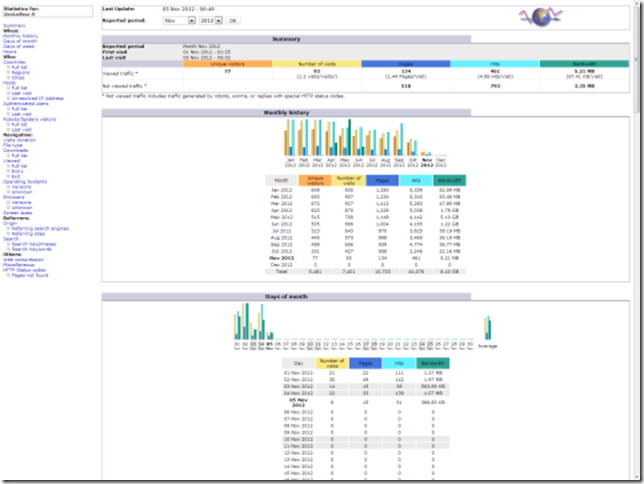Image resolution: width=644 pixels, height=484 pixels.
Task: Open Versions under Browsers
Action: pos(21,203)
